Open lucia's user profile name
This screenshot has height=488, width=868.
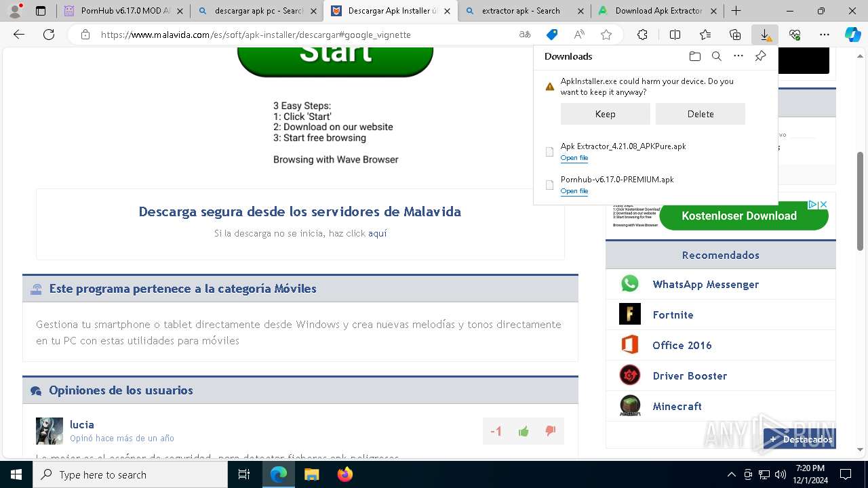coord(82,424)
